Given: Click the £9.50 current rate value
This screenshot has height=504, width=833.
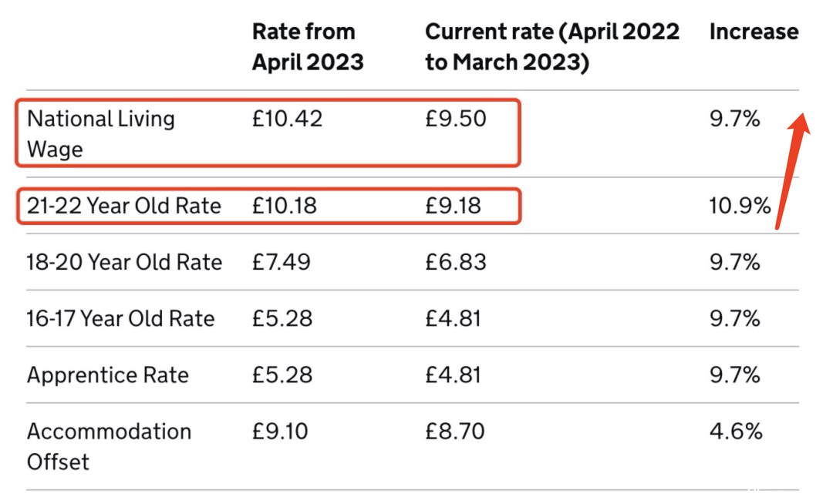Looking at the screenshot, I should click(x=455, y=119).
